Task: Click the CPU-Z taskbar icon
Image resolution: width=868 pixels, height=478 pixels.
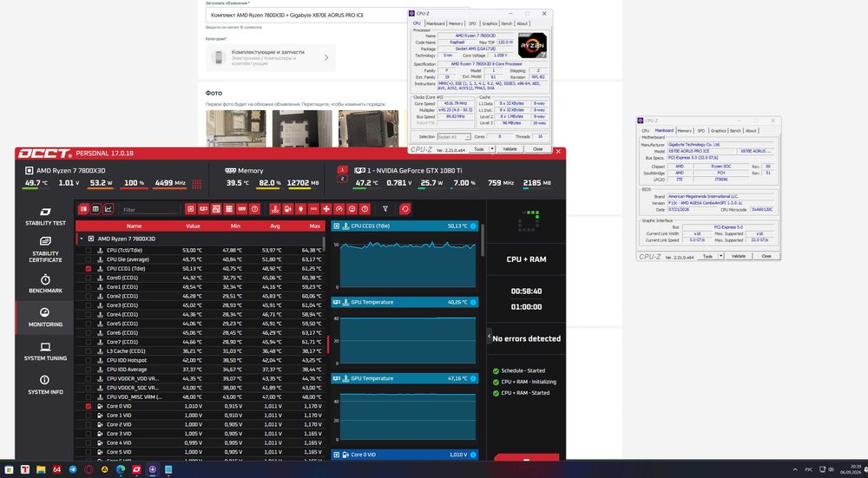Action: pyautogui.click(x=152, y=469)
